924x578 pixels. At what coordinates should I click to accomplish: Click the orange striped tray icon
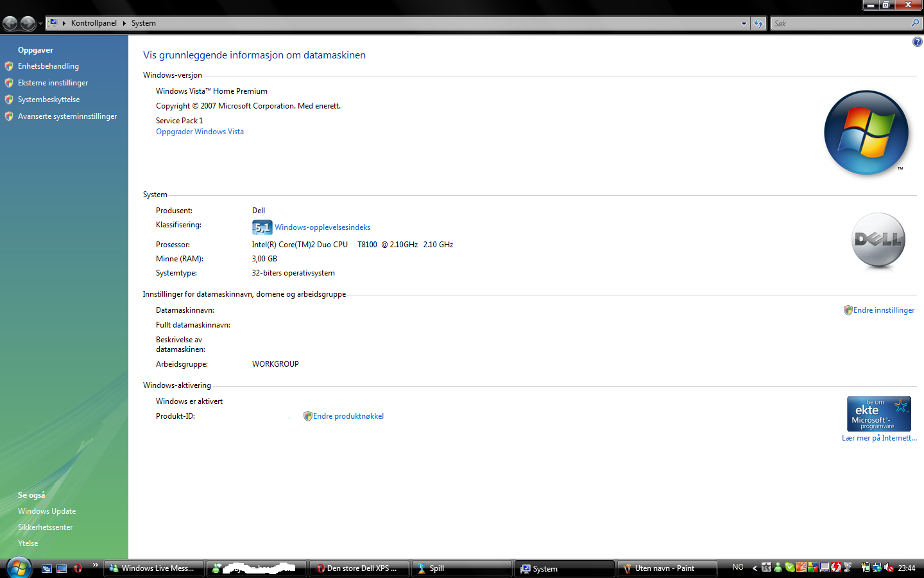(801, 567)
